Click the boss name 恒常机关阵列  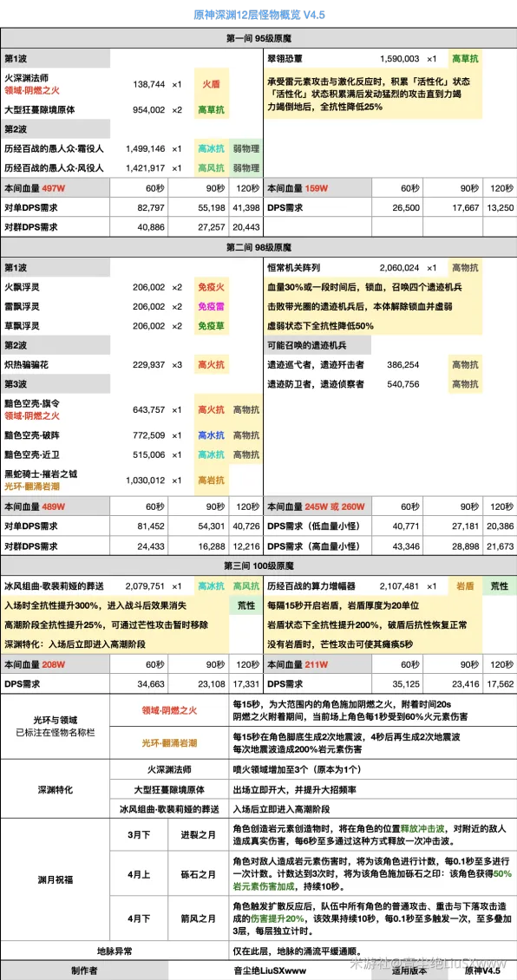(x=294, y=267)
